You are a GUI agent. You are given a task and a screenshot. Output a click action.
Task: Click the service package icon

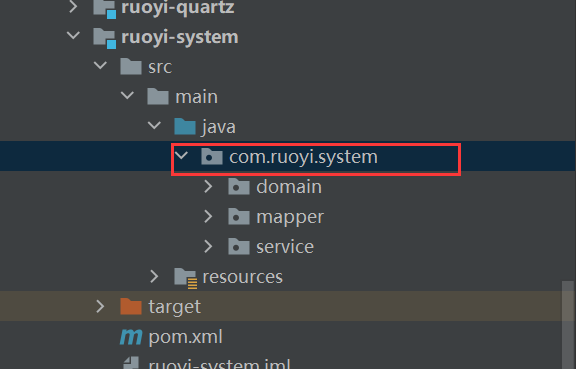pos(239,247)
